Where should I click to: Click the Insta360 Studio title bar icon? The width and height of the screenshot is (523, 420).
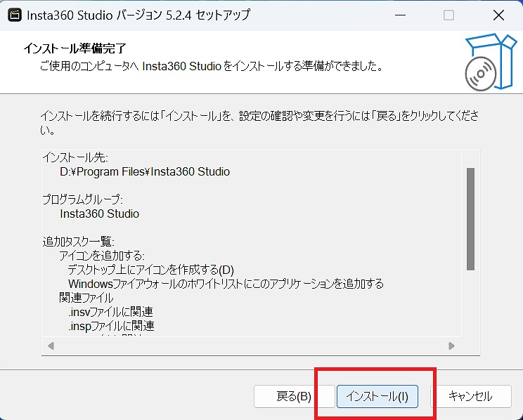(15, 15)
